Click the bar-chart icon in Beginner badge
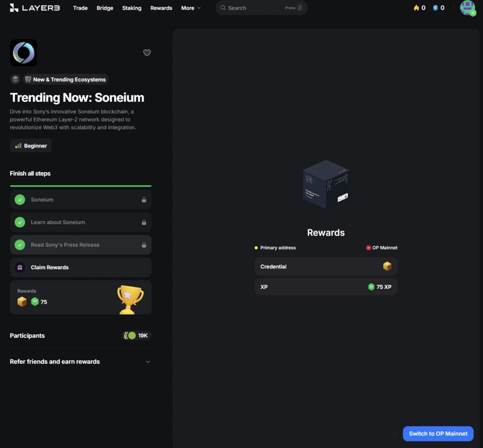 pos(18,146)
